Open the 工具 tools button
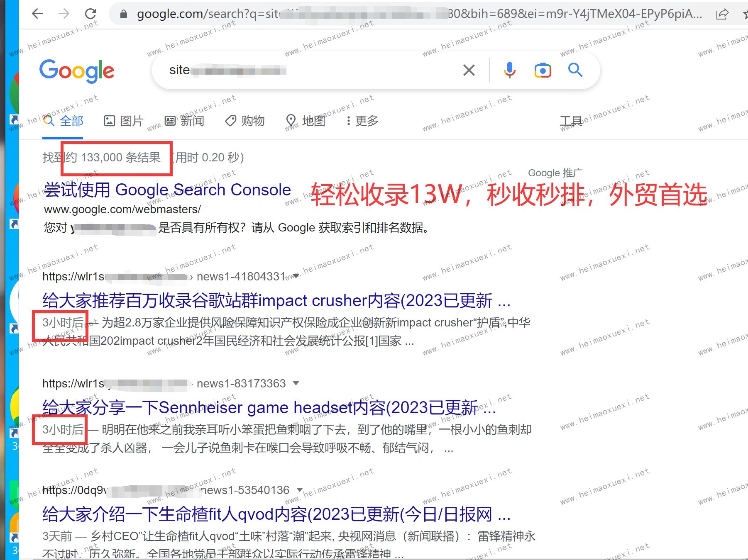Image resolution: width=748 pixels, height=560 pixels. 571,121
